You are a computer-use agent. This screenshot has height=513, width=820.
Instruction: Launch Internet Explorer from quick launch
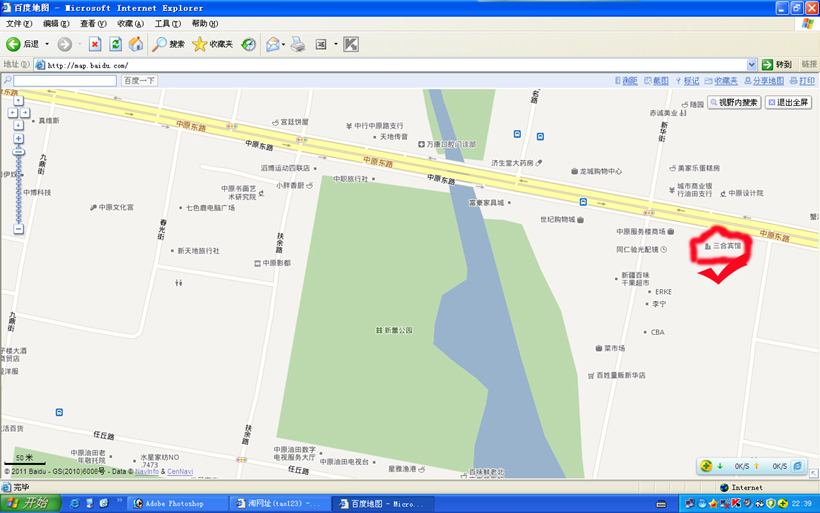tap(74, 503)
